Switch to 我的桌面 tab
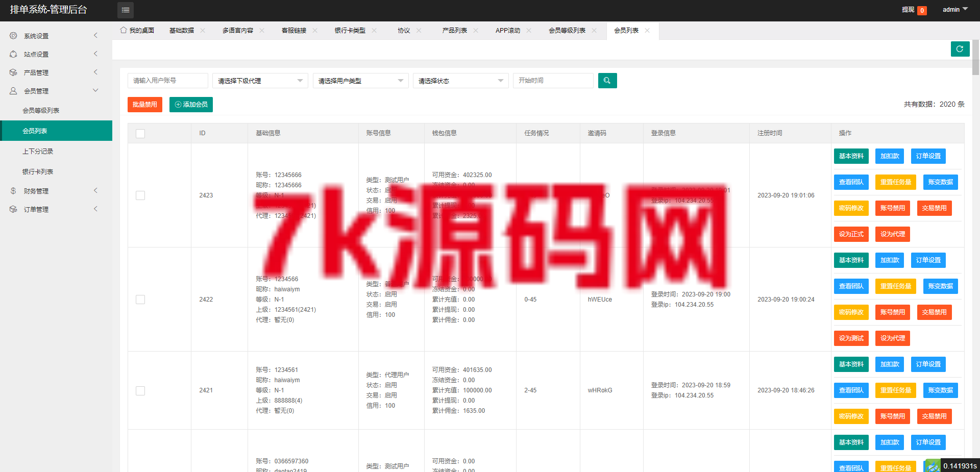 tap(137, 31)
